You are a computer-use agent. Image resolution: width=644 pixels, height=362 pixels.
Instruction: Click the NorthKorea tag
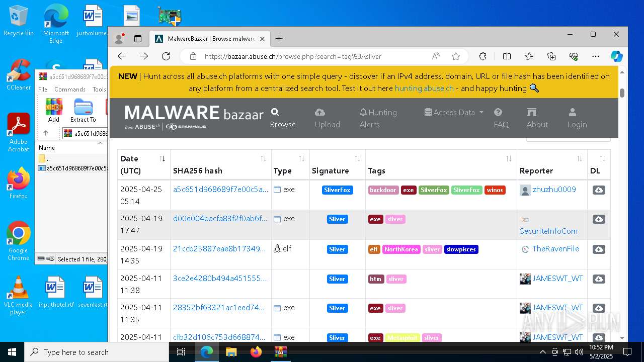tap(401, 249)
